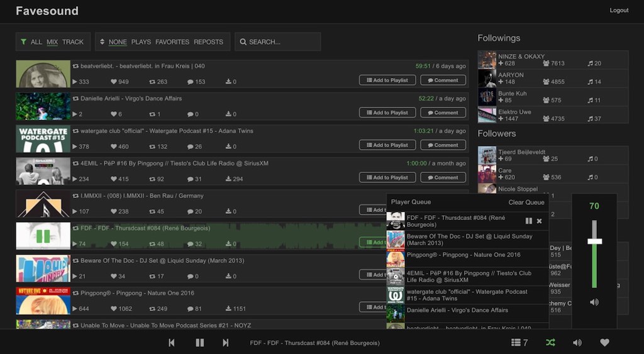Add 4EMIL PëP #16 to playlist
The image size is (644, 354).
point(387,177)
